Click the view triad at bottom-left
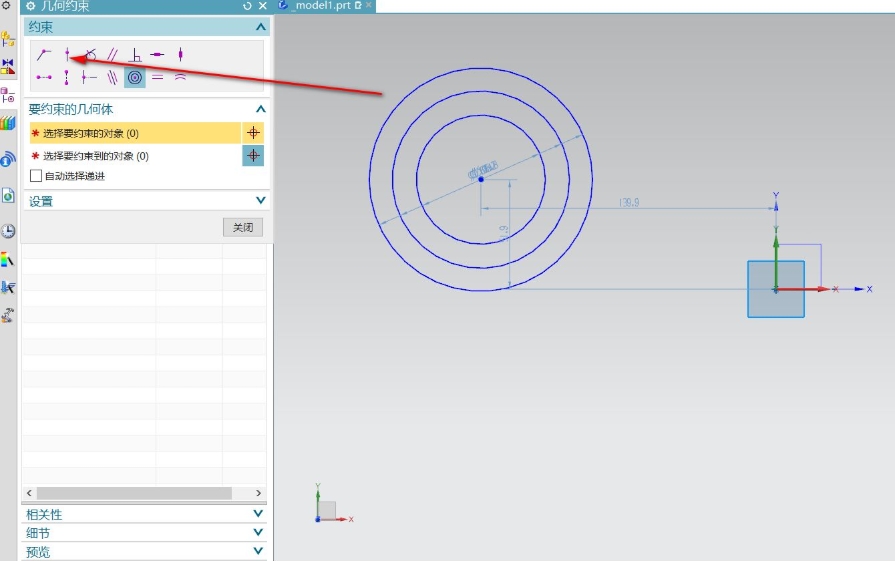895x561 pixels. tap(334, 504)
